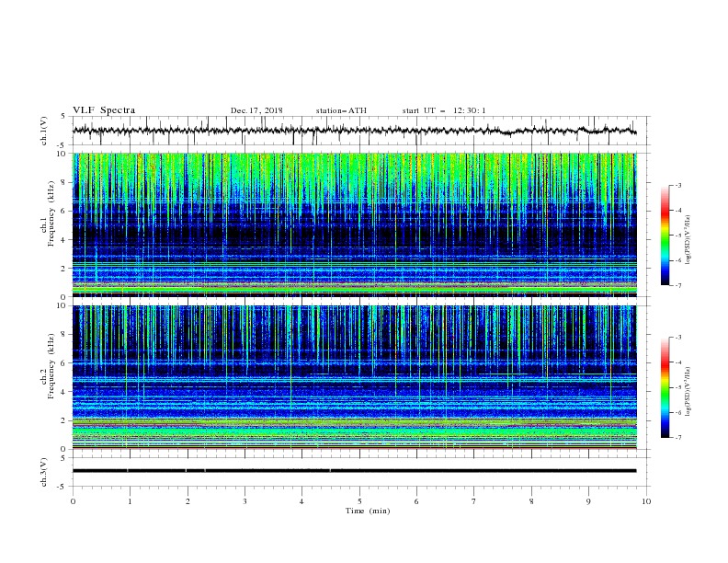This screenshot has width=728, height=563.
Task: Click the "ch.1(V)" waveform axis label
Action: (44, 131)
